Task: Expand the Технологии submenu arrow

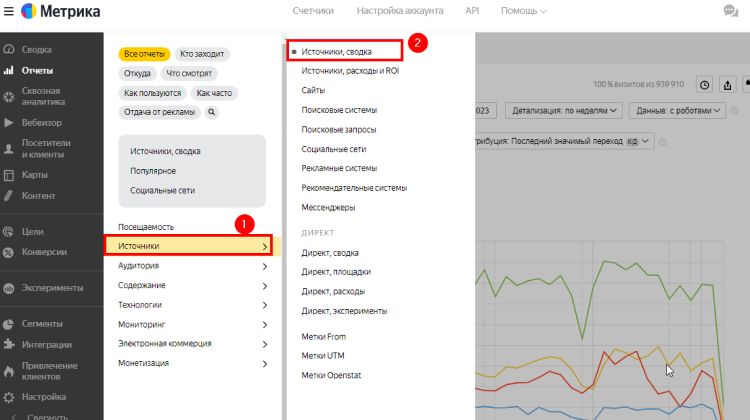Action: click(x=265, y=305)
